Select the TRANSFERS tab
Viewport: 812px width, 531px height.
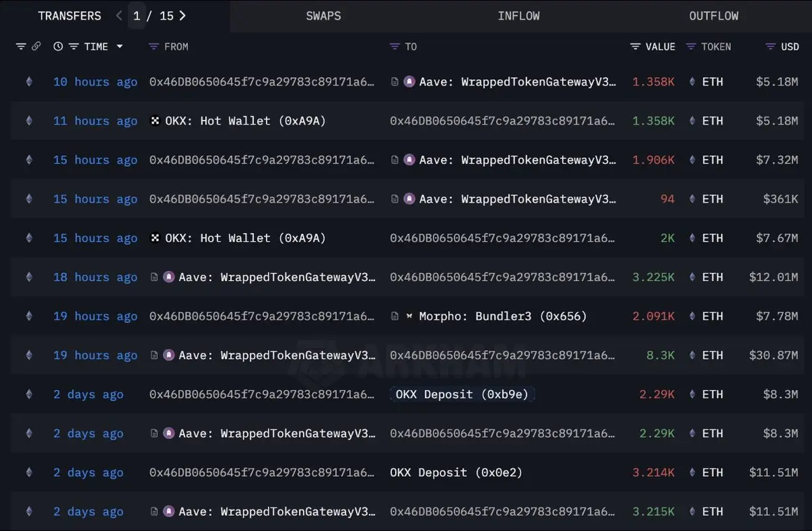[x=70, y=16]
